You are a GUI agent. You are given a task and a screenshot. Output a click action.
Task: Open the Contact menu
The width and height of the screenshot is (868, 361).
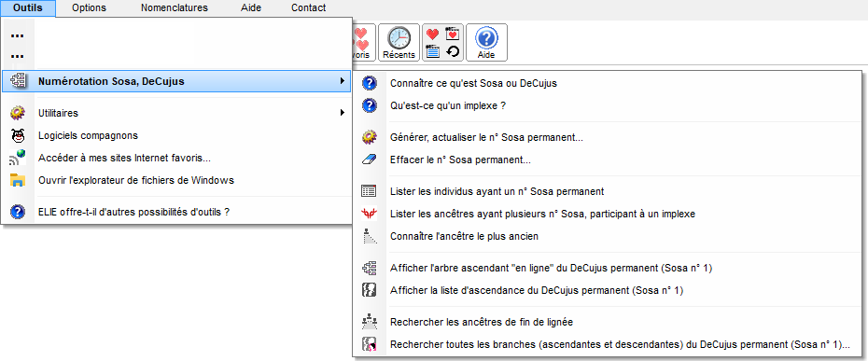click(308, 8)
